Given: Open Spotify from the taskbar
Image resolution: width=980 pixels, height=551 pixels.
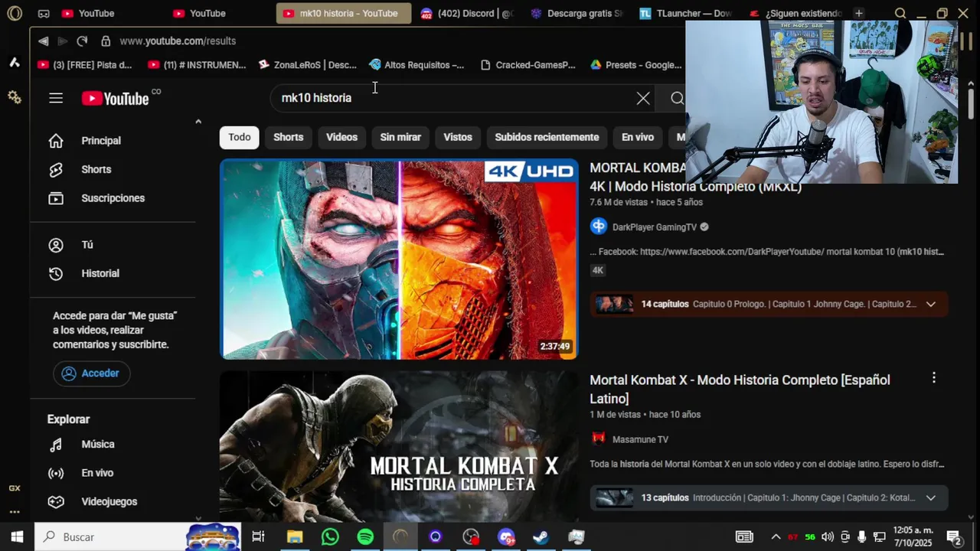Looking at the screenshot, I should point(365,536).
